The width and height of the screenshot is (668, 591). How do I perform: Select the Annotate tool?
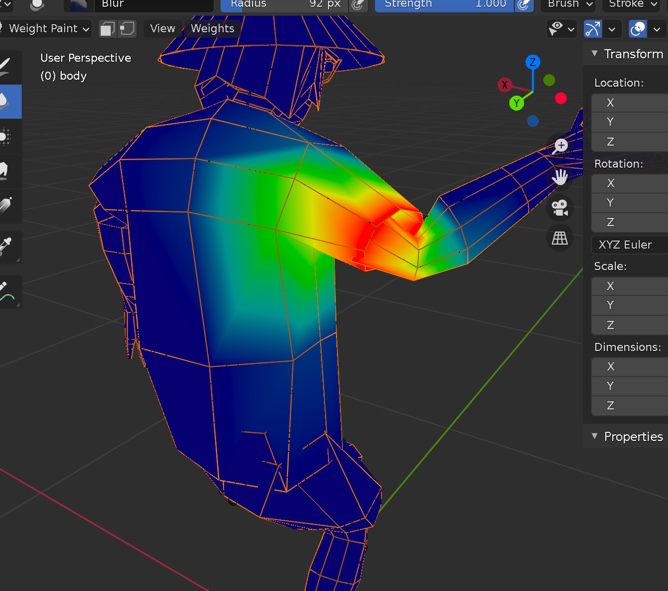tap(8, 290)
